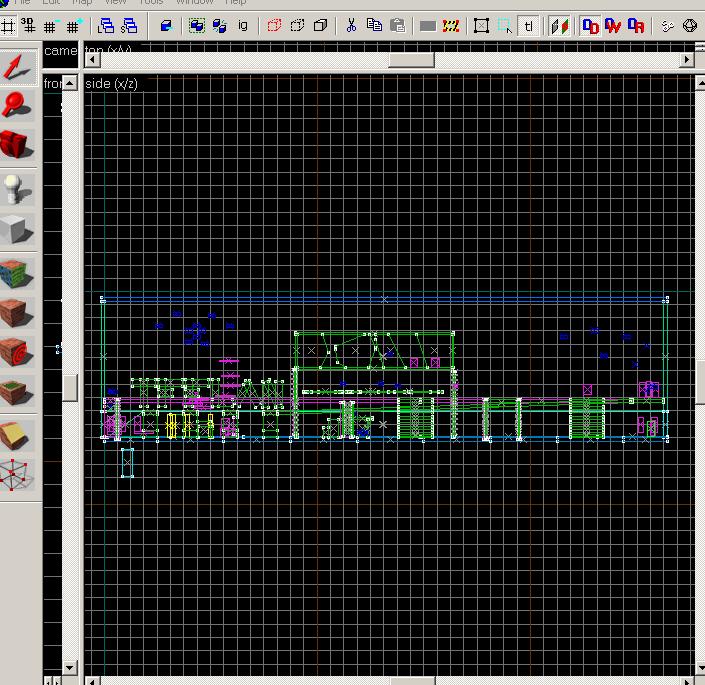Select the Vertex manipulation tool

point(18,476)
